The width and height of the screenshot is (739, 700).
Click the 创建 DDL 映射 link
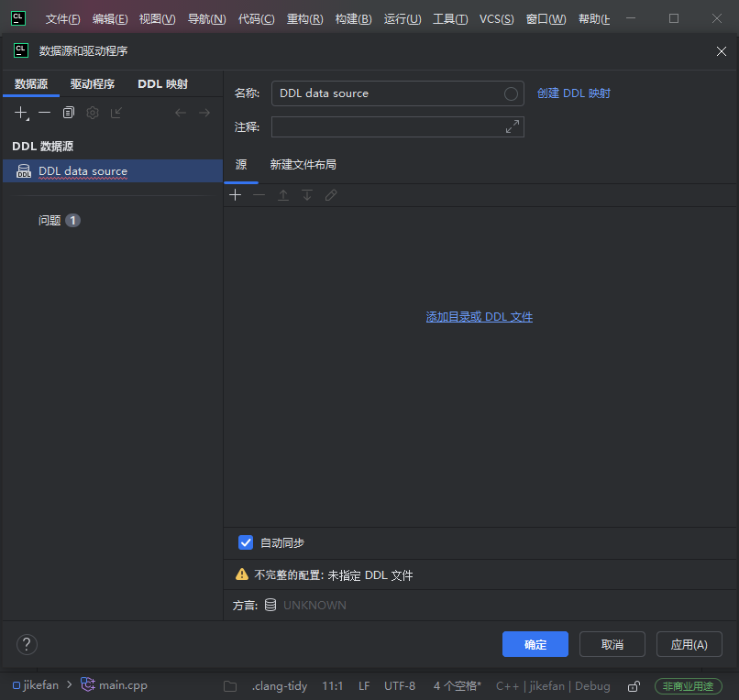point(574,93)
